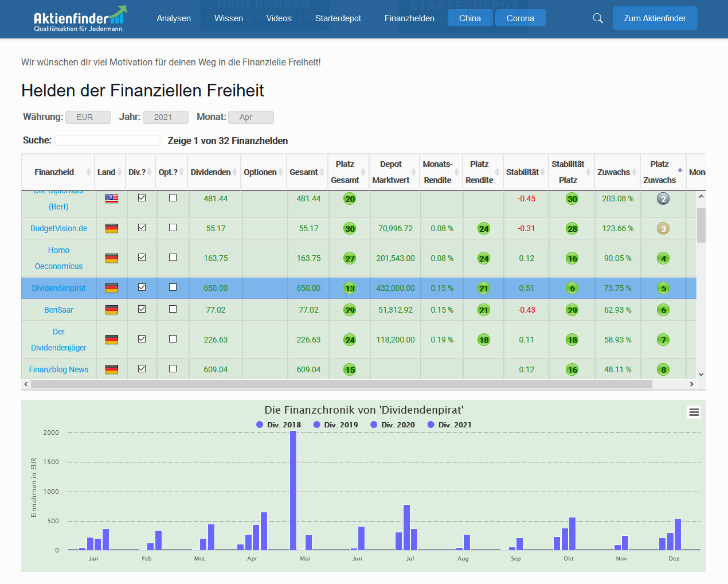
Task: Click German flag in BudgetVision.de row
Action: (x=112, y=228)
